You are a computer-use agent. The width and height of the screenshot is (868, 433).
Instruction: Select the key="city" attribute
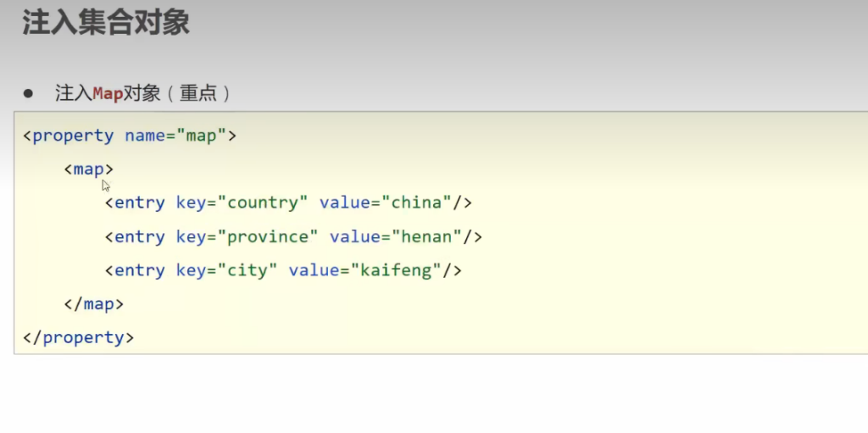pyautogui.click(x=226, y=270)
